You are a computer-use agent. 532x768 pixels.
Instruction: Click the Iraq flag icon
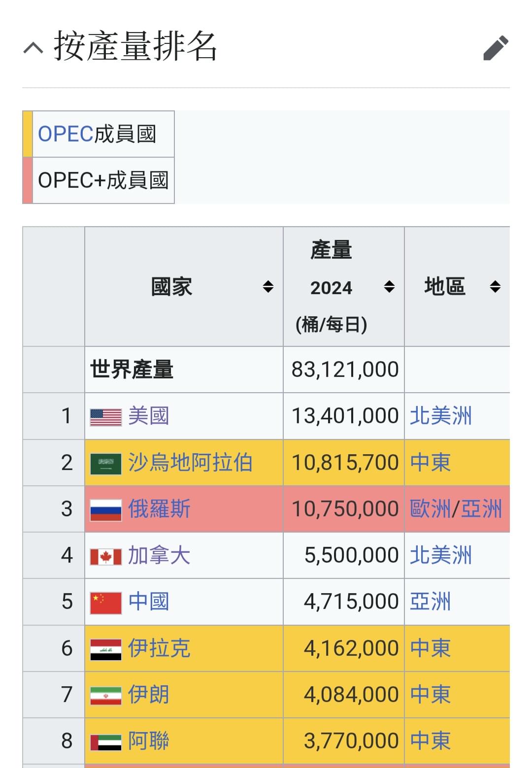(106, 649)
